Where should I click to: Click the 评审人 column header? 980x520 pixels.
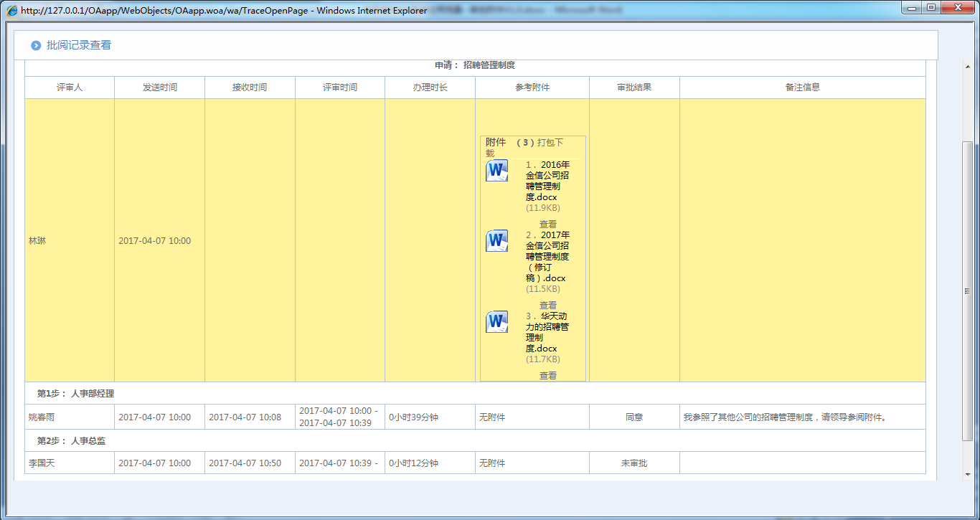(70, 88)
